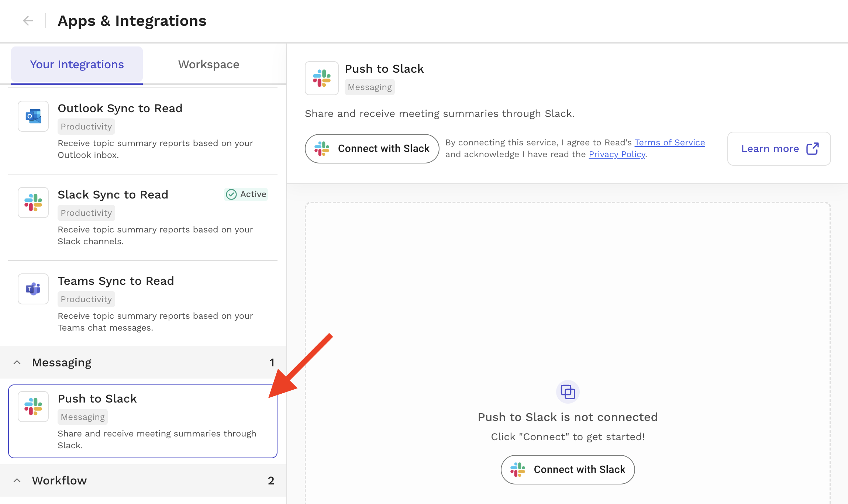The width and height of the screenshot is (848, 504).
Task: Click the Productivity tag under Slack Sync to Read
Action: coord(86,213)
